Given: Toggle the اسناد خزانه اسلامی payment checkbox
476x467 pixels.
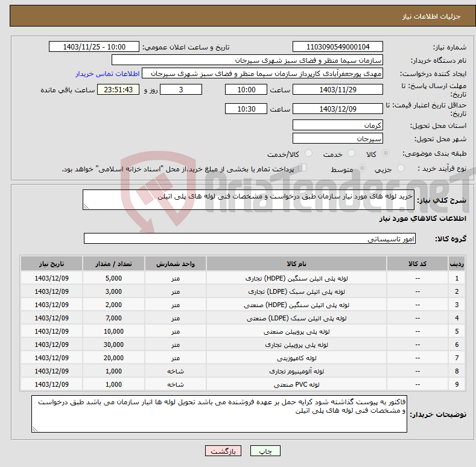Looking at the screenshot, I should (x=302, y=168).
